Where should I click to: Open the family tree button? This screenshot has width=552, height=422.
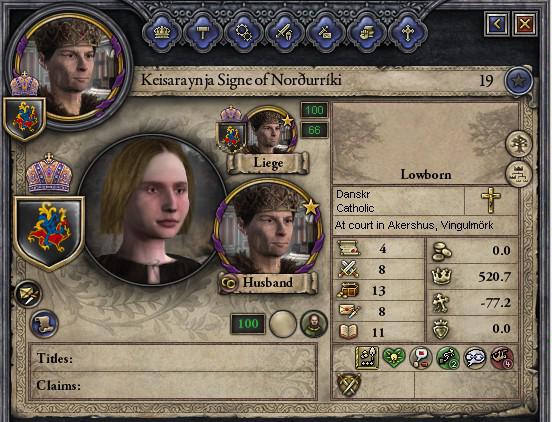coord(518,144)
